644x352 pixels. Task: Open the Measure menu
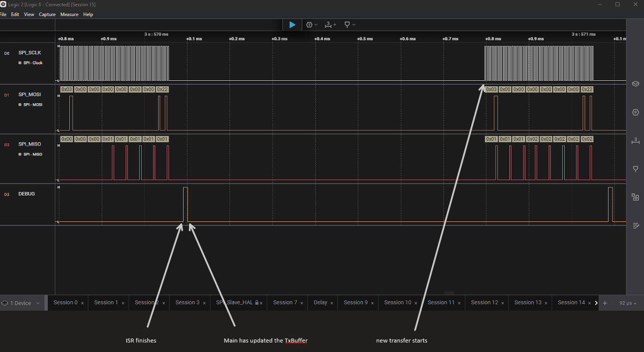pyautogui.click(x=69, y=14)
